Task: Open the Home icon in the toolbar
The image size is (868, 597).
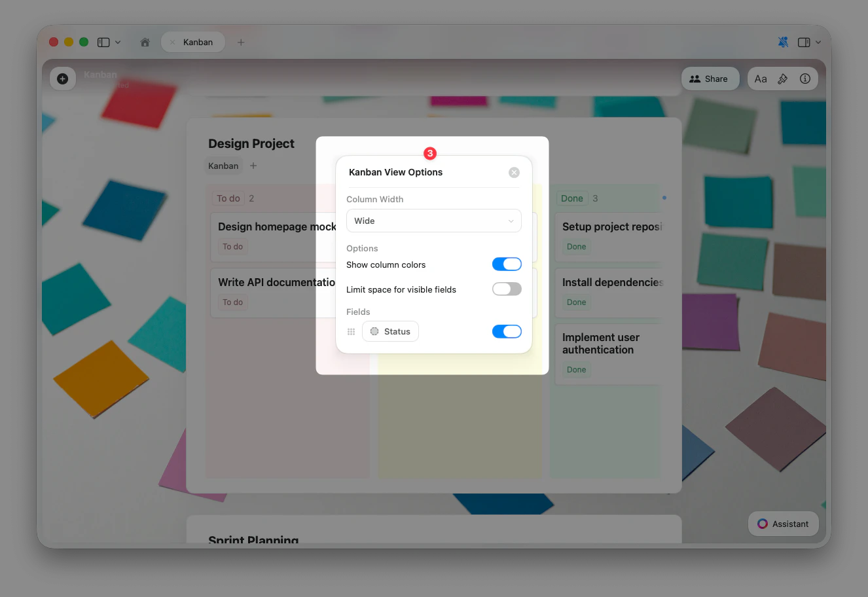Action: tap(145, 42)
